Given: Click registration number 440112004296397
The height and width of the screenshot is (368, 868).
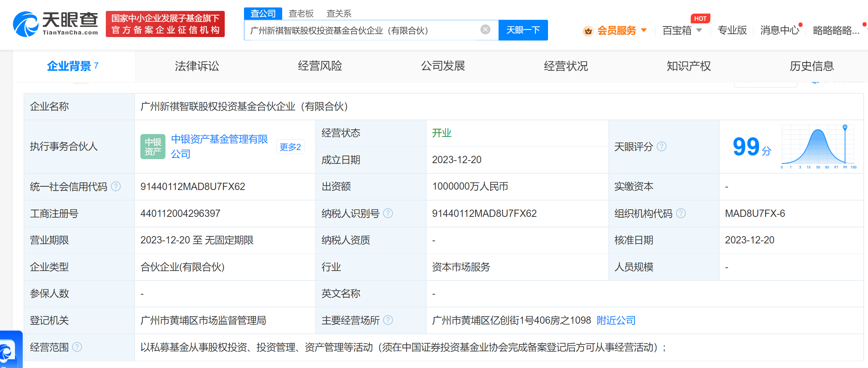Looking at the screenshot, I should (180, 213).
